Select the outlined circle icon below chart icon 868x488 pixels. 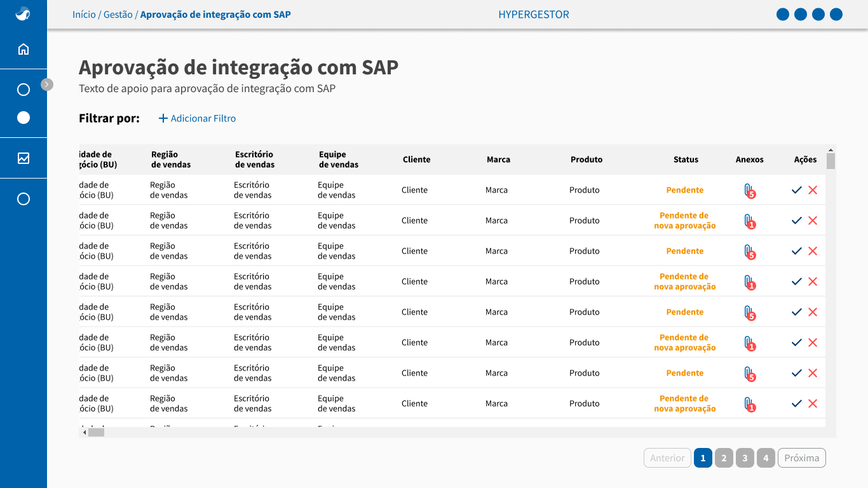coord(24,199)
